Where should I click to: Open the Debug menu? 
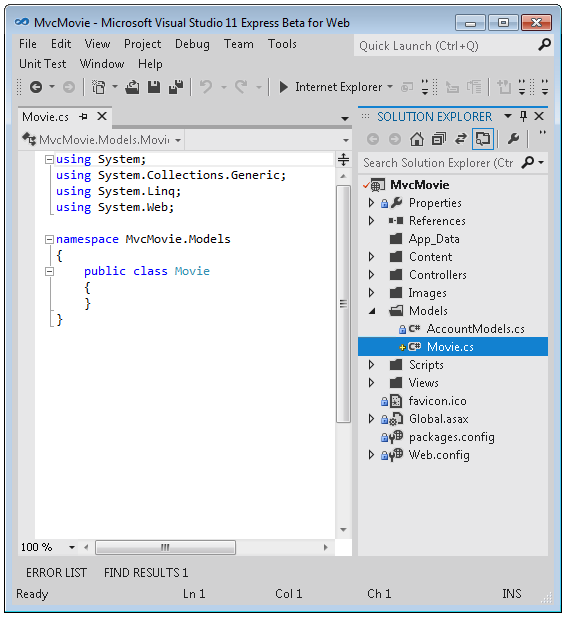point(192,44)
